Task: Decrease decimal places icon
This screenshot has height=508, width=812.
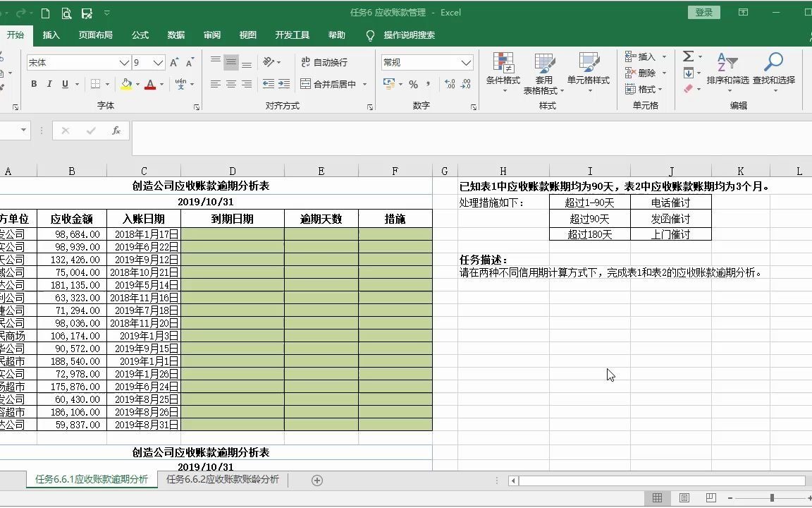Action: click(x=465, y=84)
